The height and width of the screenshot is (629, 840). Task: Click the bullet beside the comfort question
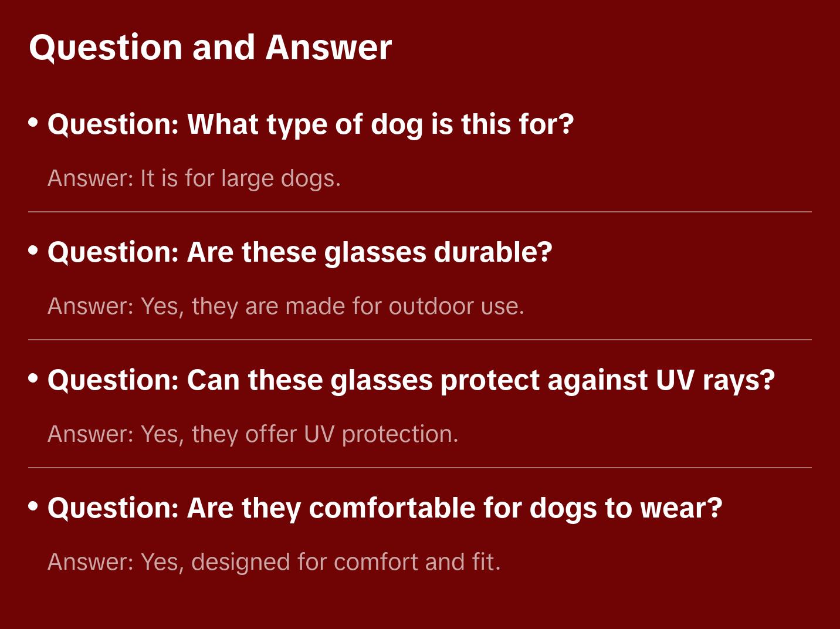(x=33, y=506)
